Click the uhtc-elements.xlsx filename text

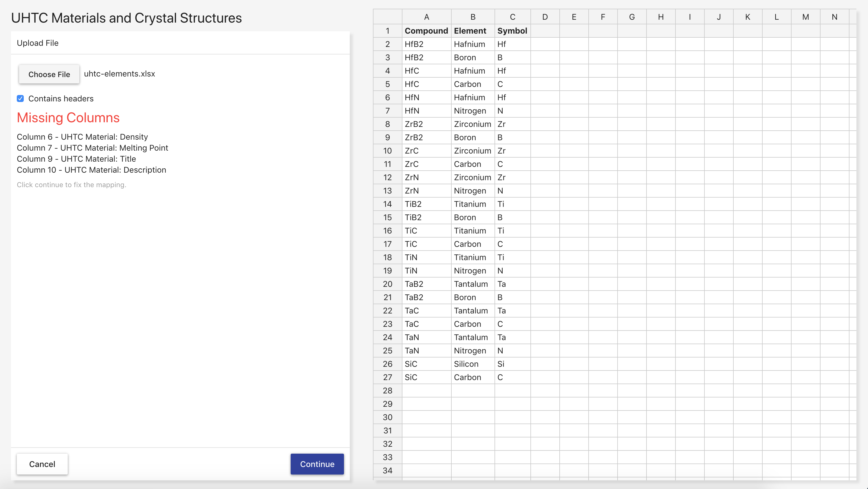pyautogui.click(x=119, y=74)
